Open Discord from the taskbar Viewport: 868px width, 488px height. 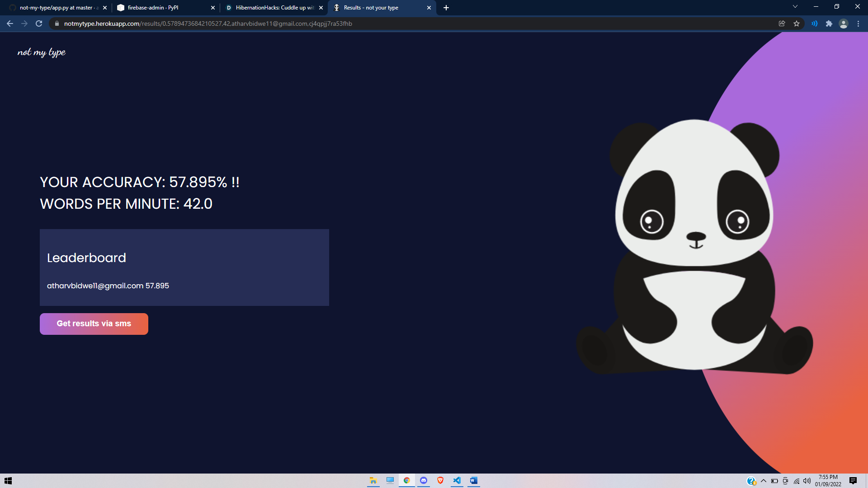(x=424, y=480)
